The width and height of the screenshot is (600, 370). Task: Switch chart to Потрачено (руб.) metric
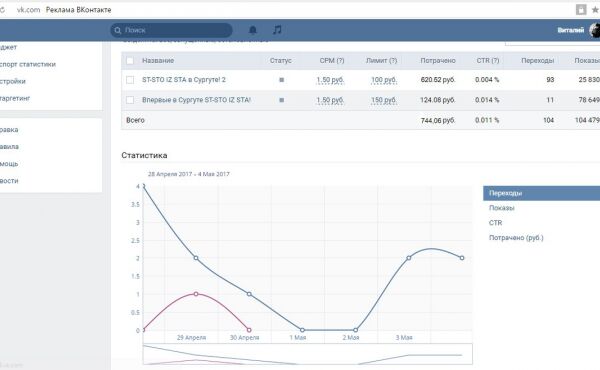point(516,238)
